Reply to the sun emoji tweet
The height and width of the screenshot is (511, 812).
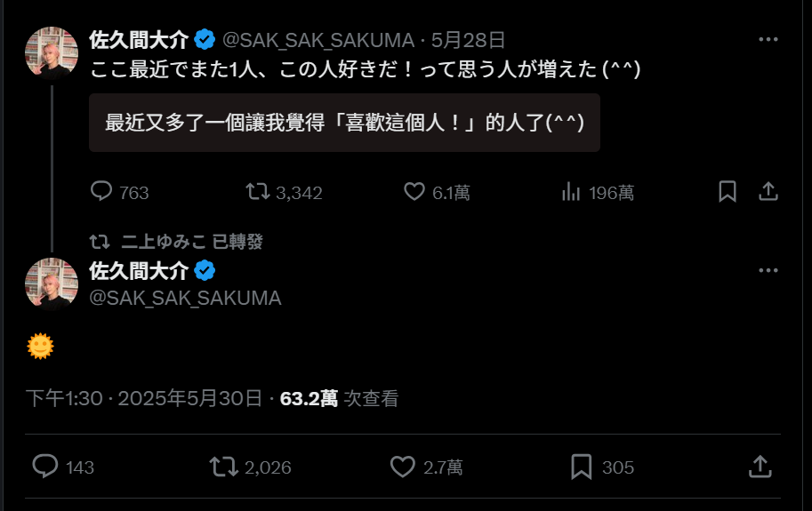(x=45, y=467)
